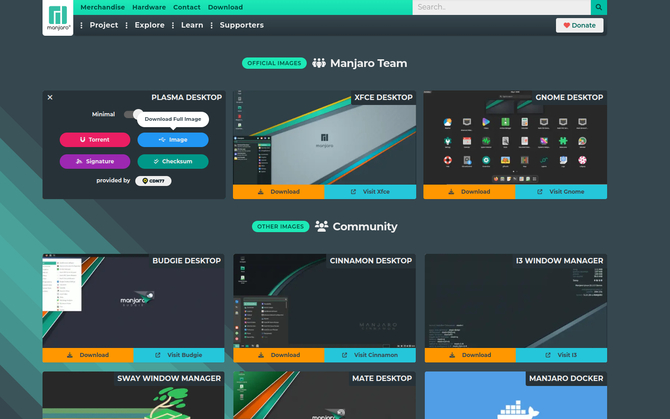Download the i3 Window Manager image
The height and width of the screenshot is (419, 670).
point(470,355)
